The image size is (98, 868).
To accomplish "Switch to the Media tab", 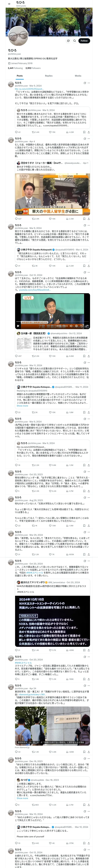I will (x=78, y=76).
